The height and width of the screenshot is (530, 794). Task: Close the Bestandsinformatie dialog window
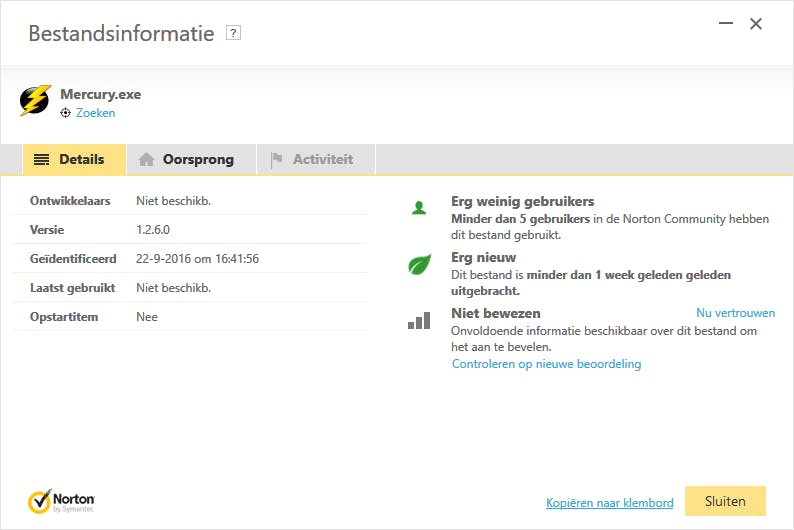(756, 24)
